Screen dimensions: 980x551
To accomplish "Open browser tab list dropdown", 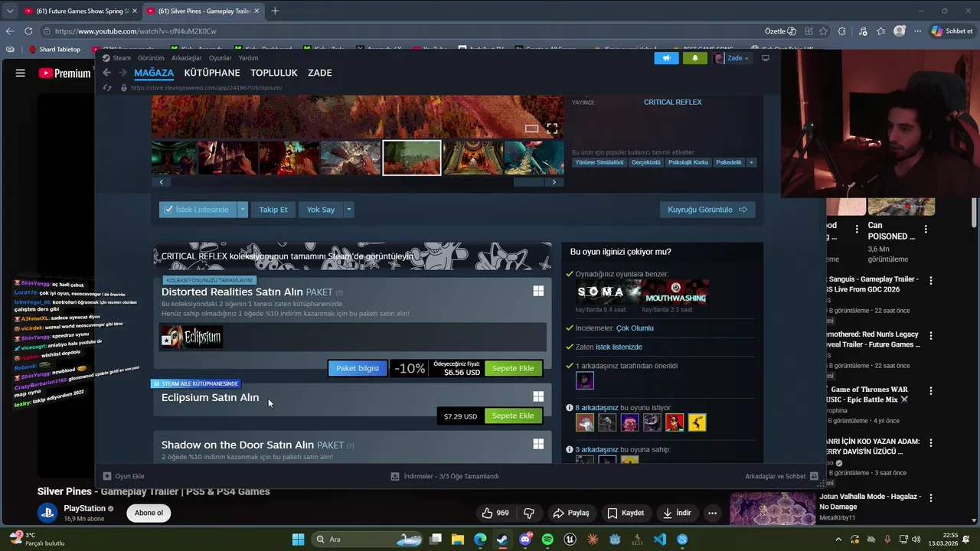I will pyautogui.click(x=10, y=11).
